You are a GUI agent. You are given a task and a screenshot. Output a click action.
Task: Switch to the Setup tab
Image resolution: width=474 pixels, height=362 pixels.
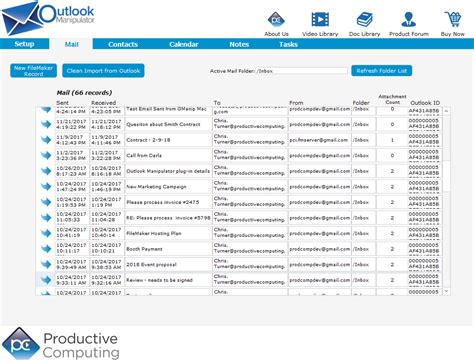pos(24,44)
